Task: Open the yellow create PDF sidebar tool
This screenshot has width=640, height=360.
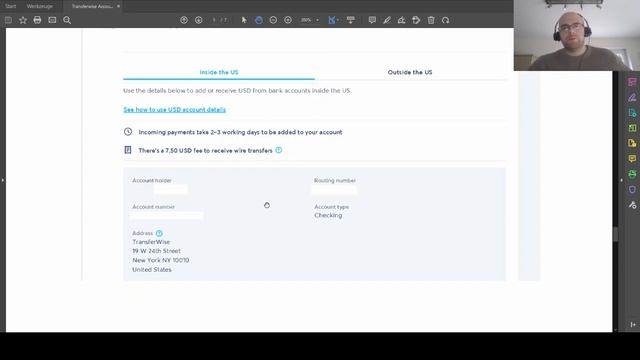Action: 632,143
